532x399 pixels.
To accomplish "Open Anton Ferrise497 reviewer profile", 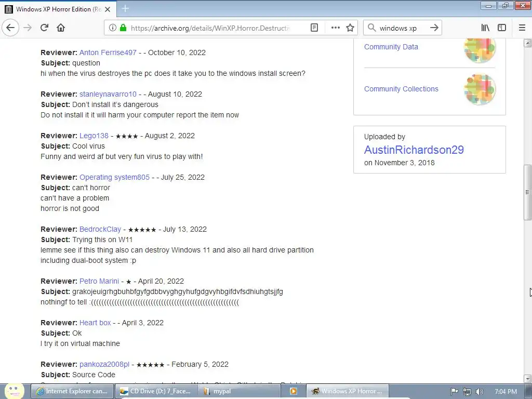I will (x=108, y=52).
